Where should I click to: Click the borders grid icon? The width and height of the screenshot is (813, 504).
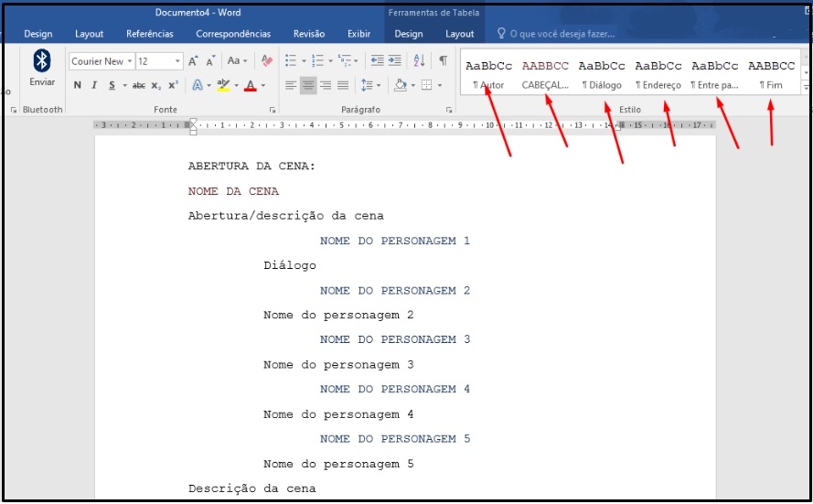pyautogui.click(x=426, y=85)
